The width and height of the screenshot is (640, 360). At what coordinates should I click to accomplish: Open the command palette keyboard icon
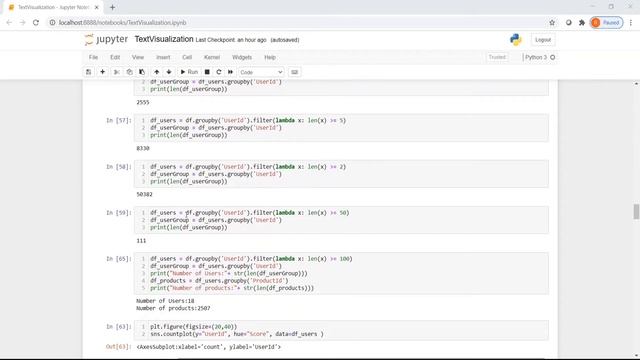[294, 72]
